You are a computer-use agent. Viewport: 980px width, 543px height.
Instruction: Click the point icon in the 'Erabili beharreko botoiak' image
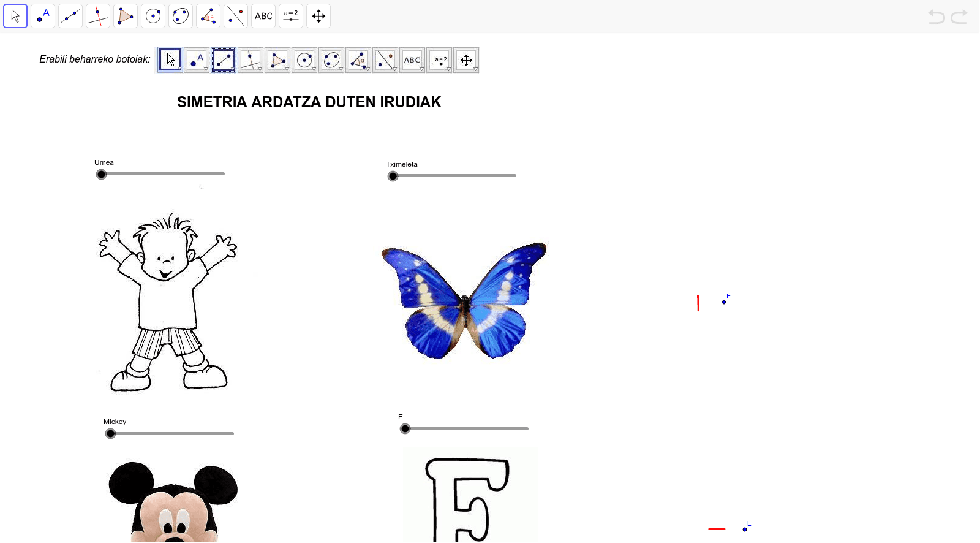[197, 60]
